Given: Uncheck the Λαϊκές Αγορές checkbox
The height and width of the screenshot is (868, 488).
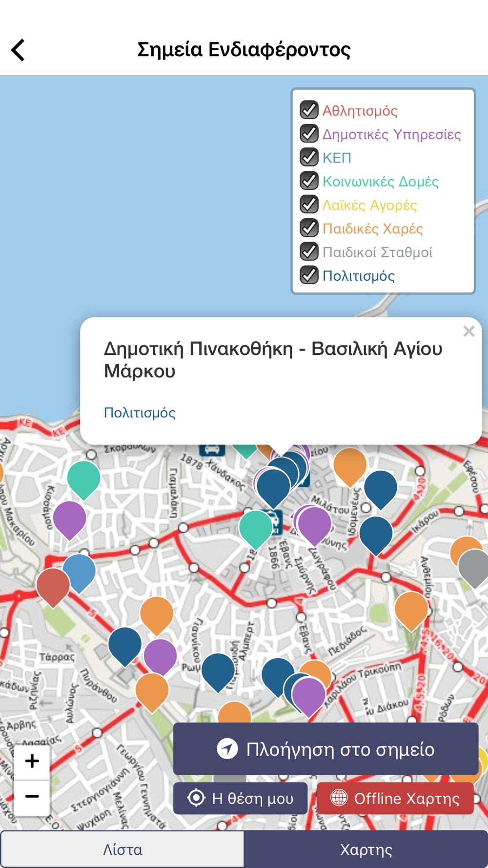Looking at the screenshot, I should coord(309,205).
